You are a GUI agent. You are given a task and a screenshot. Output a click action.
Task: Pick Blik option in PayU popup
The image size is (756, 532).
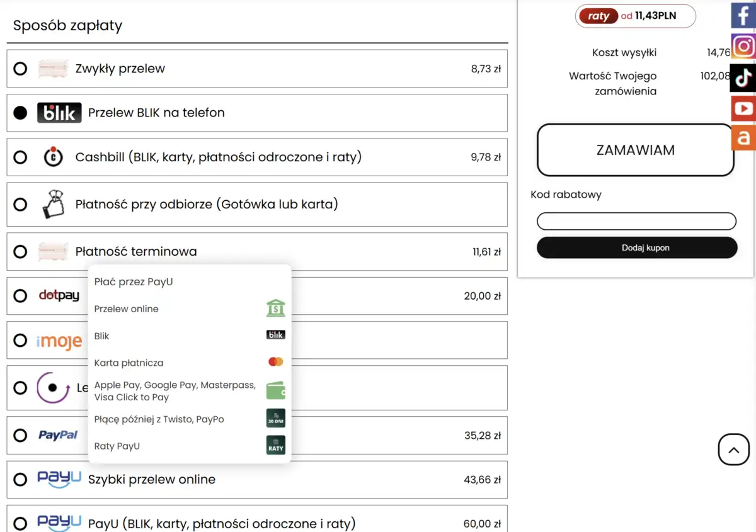pos(190,336)
